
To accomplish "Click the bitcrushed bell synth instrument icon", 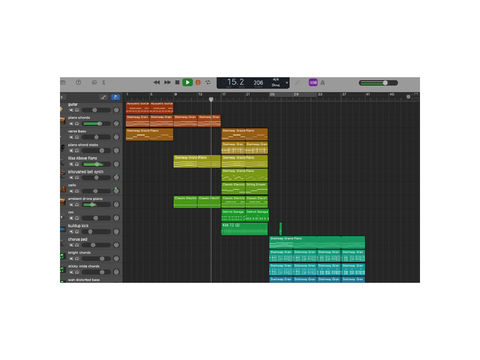I will click(x=63, y=174).
